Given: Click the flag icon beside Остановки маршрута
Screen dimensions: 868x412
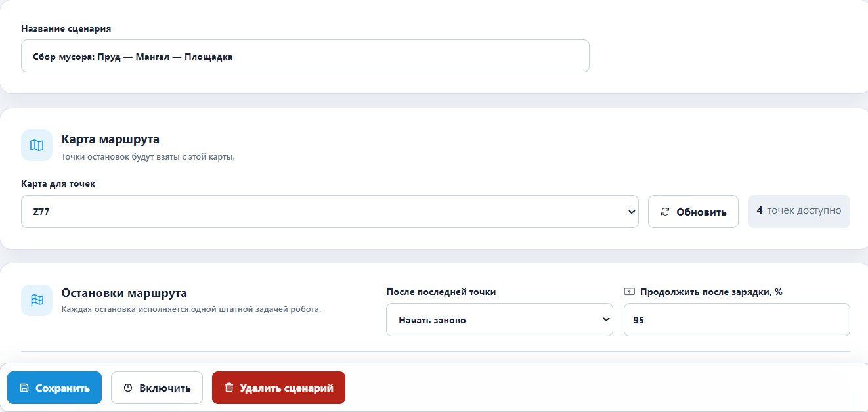Looking at the screenshot, I should 37,300.
